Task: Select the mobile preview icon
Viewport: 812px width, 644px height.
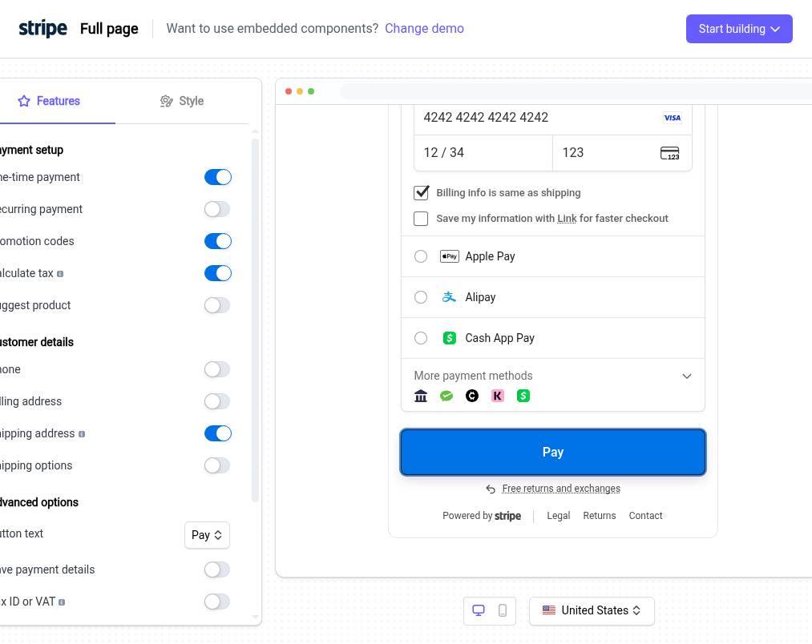Action: coord(503,610)
